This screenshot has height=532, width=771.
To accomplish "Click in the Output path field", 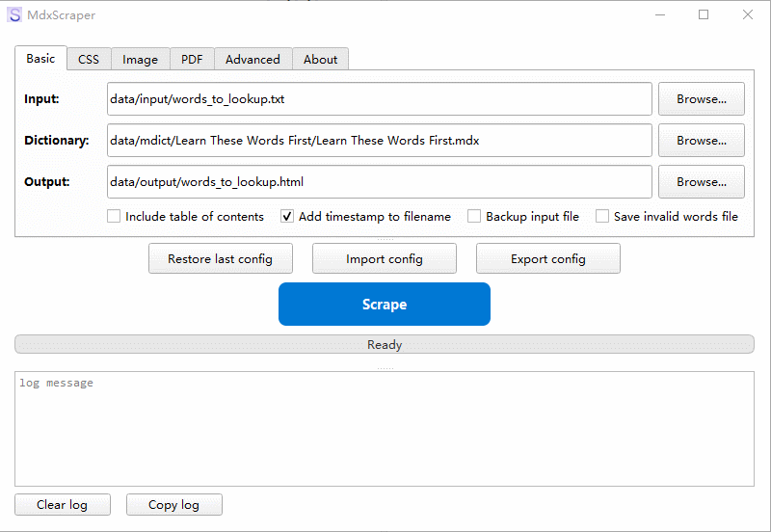I will click(x=379, y=182).
